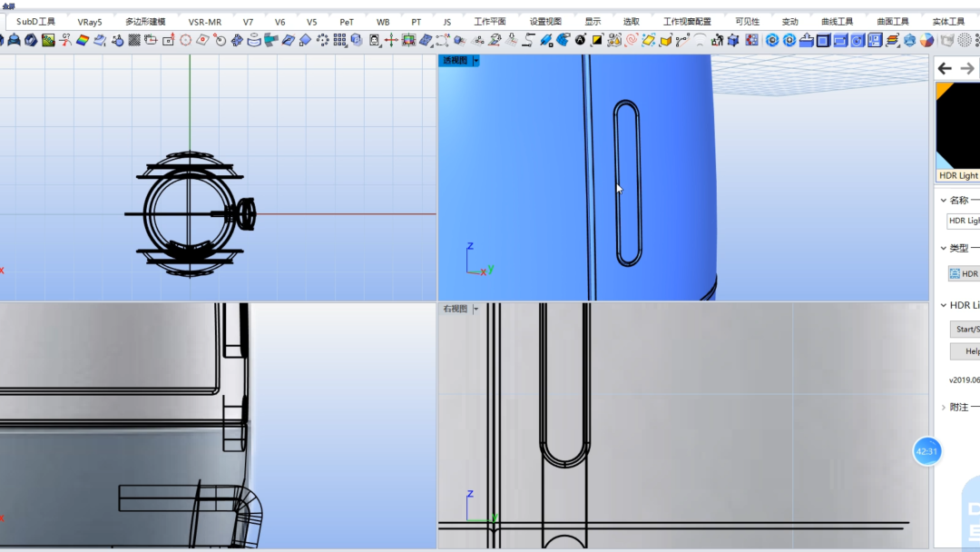This screenshot has width=980, height=552.
Task: Click the Start/S button in HDR panel
Action: 965,329
